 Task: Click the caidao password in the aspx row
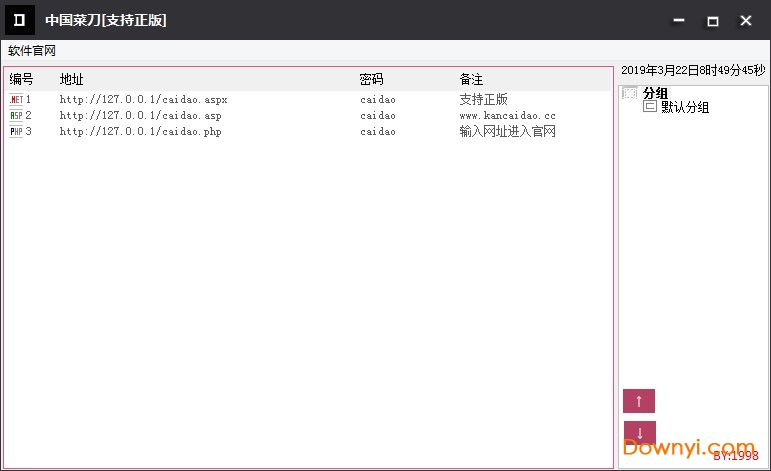(378, 99)
